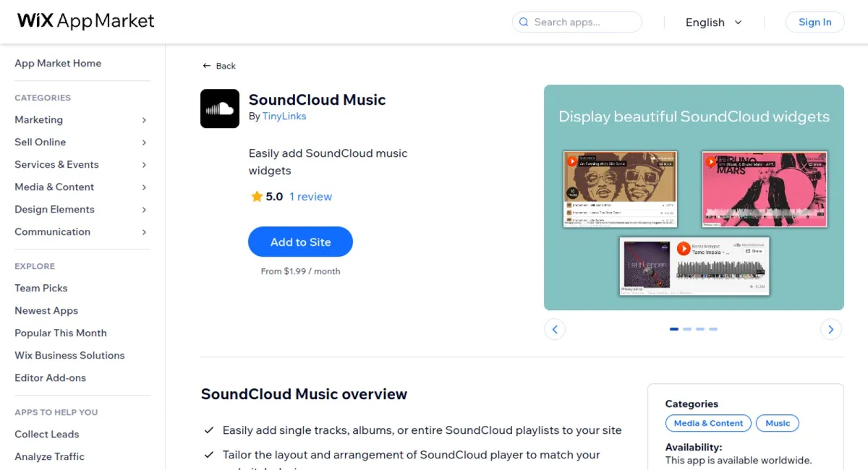
Task: Click the Wix App Market logo
Action: coord(86,21)
